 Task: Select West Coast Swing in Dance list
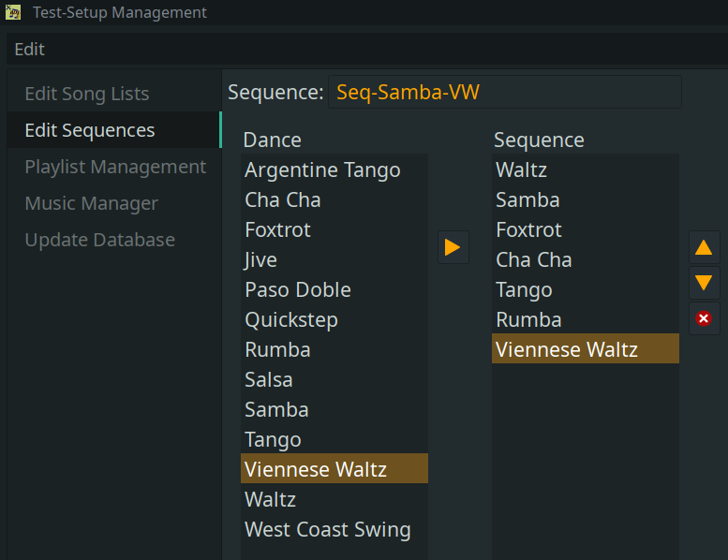334,529
